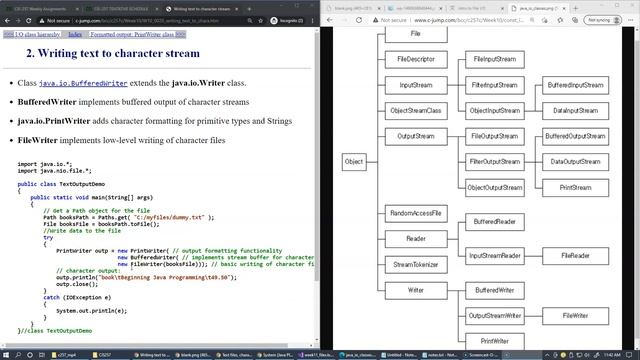Click the DataOutputStream box in diagram
The width and height of the screenshot is (640, 360).
[576, 162]
